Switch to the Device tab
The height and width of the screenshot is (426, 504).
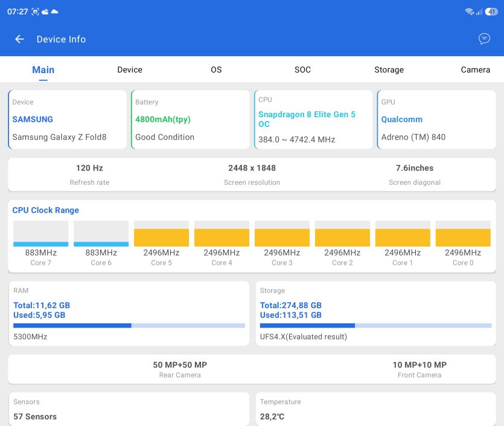coord(130,69)
